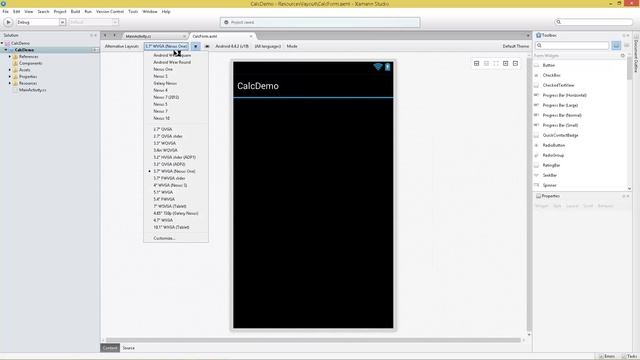Click the global search magnifier field
Image resolution: width=640 pixels, height=360 pixels.
(x=593, y=22)
